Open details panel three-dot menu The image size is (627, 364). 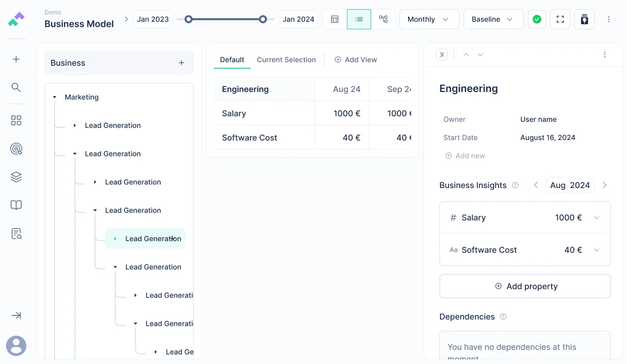point(605,55)
